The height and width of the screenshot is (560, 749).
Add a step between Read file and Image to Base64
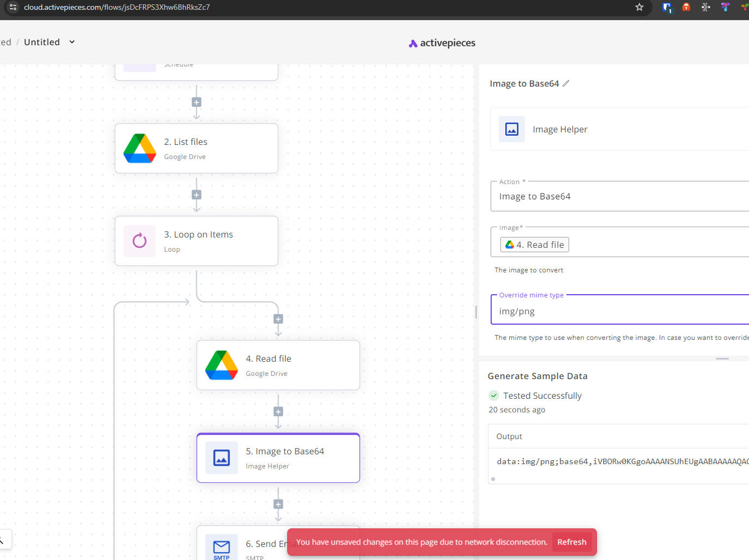[x=278, y=412]
